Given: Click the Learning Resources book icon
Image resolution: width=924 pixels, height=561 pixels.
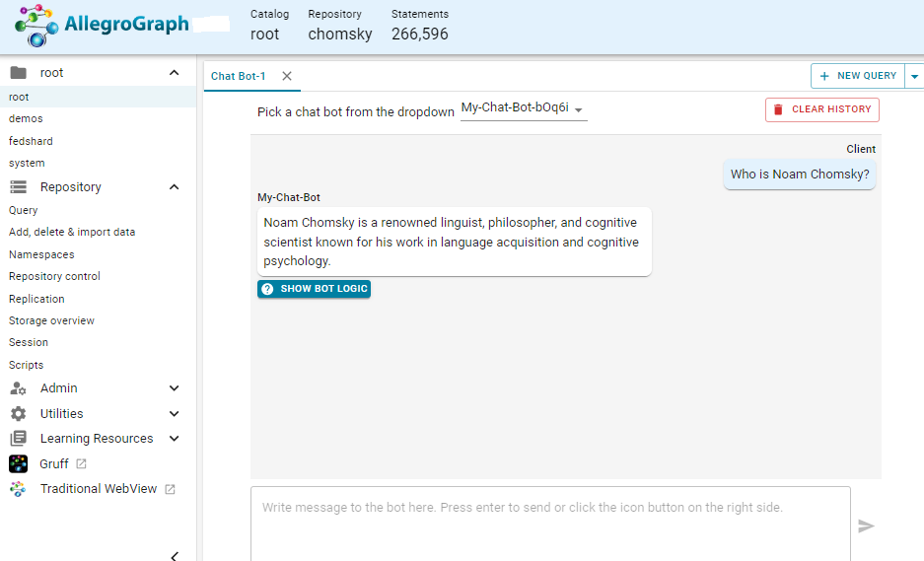Looking at the screenshot, I should pos(18,439).
